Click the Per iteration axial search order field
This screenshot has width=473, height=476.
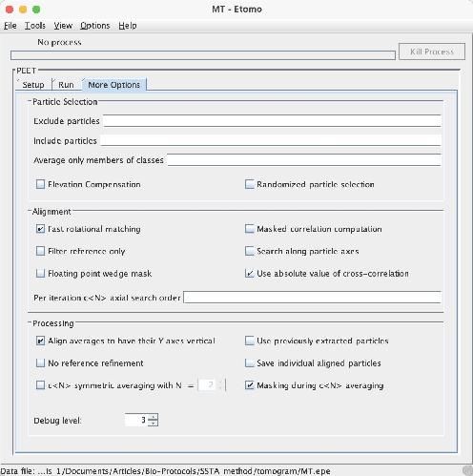[x=312, y=298]
